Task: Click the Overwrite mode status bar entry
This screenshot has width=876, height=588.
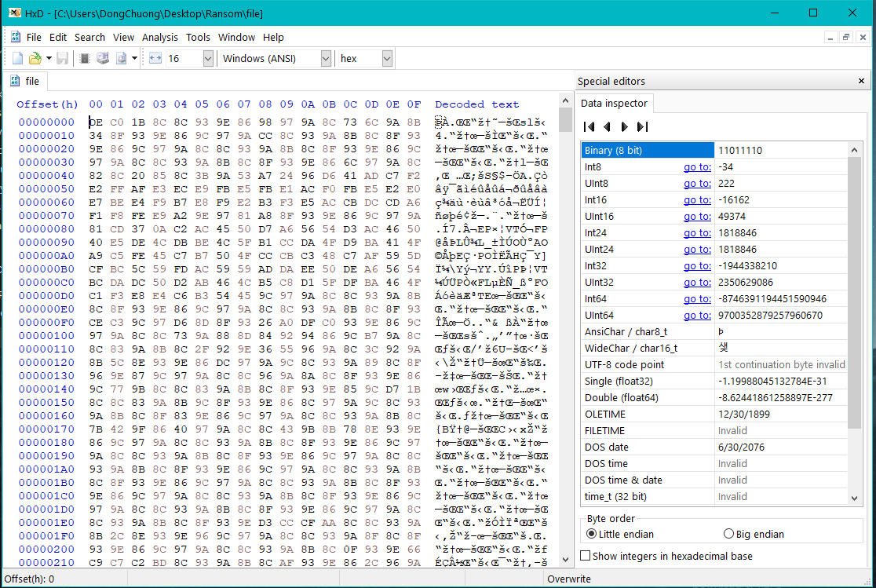Action: [x=569, y=579]
